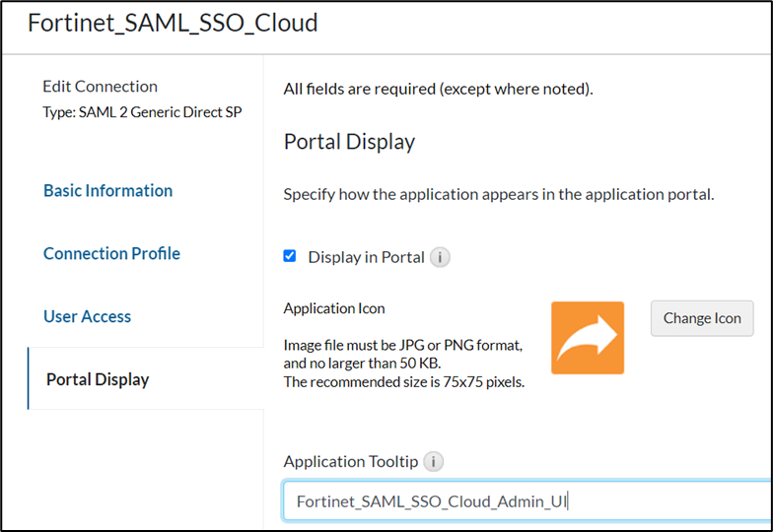The height and width of the screenshot is (532, 773).
Task: Click the info icon next to Application Tooltip
Action: click(433, 461)
